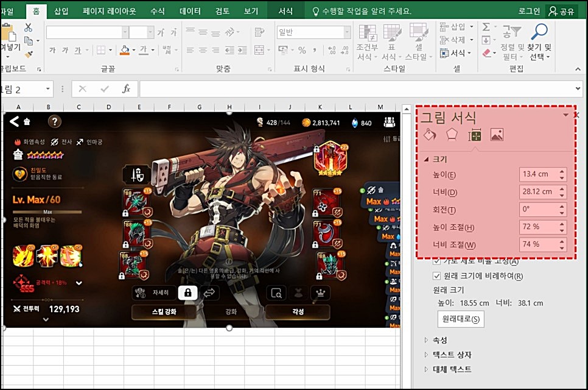The height and width of the screenshot is (390, 588).
Task: Click increase font size button
Action: [x=161, y=33]
